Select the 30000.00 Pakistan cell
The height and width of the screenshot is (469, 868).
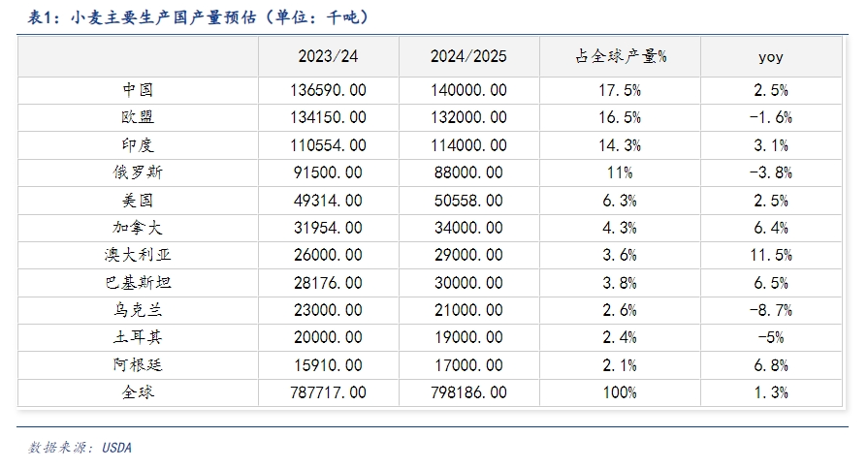click(468, 283)
